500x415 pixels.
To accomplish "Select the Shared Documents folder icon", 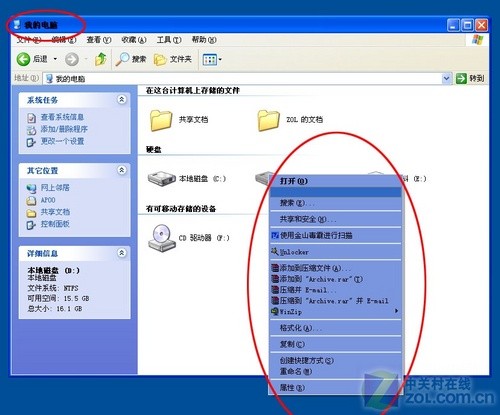I will 161,120.
